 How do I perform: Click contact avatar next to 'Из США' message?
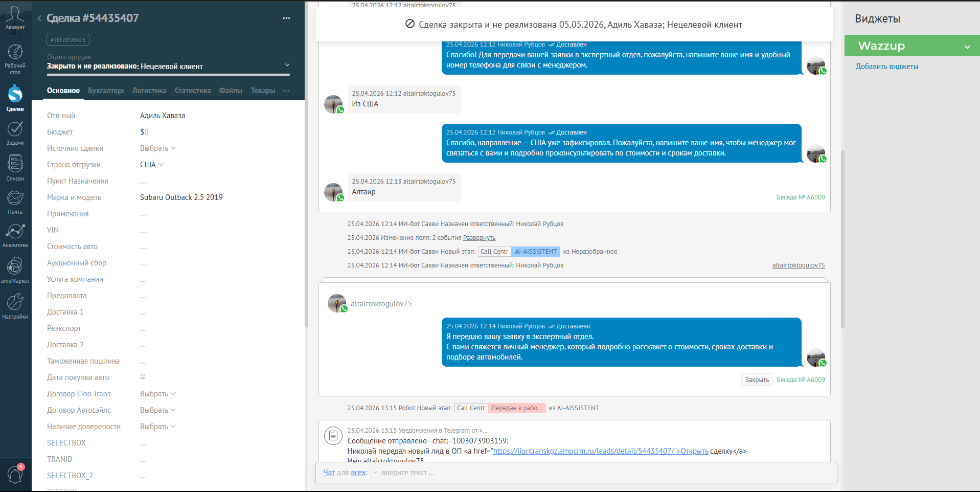coord(333,104)
